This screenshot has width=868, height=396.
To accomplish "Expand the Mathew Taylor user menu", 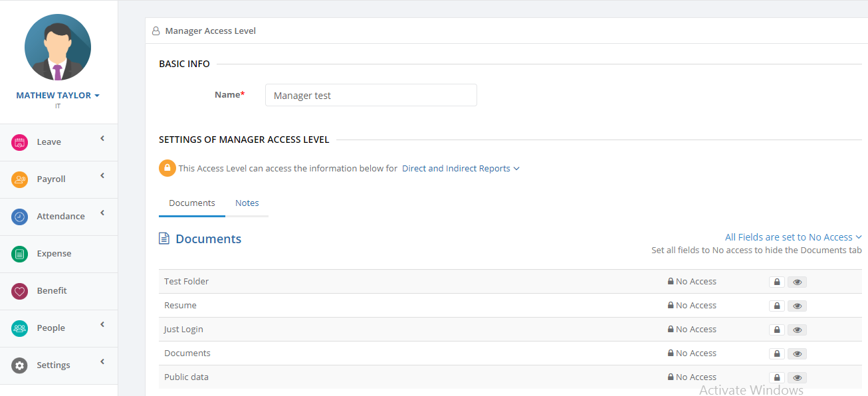I will point(58,96).
